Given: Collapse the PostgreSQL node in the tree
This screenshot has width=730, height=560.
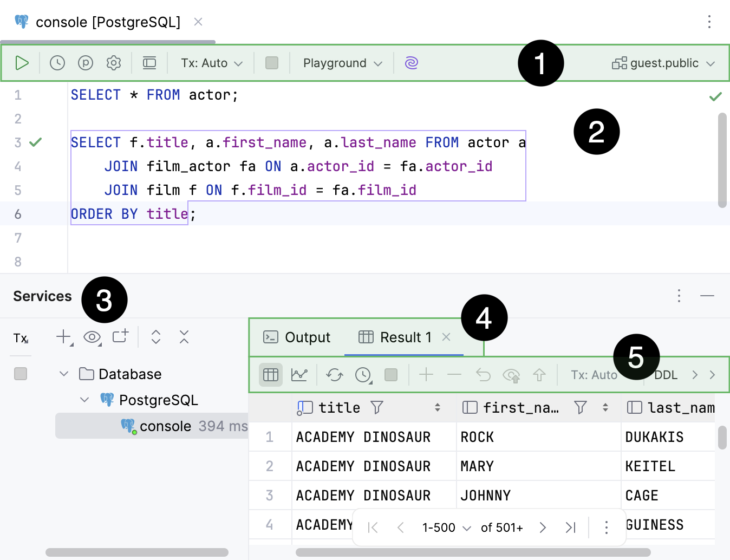Looking at the screenshot, I should click(x=84, y=400).
